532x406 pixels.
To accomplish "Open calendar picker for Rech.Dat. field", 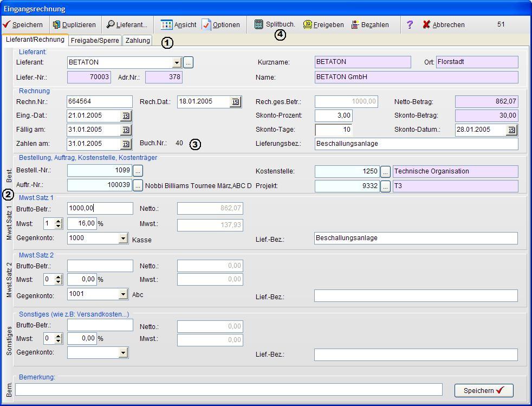I will 235,102.
